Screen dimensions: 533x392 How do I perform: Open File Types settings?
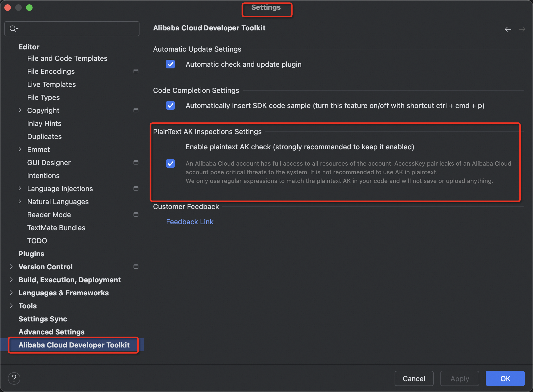[43, 97]
